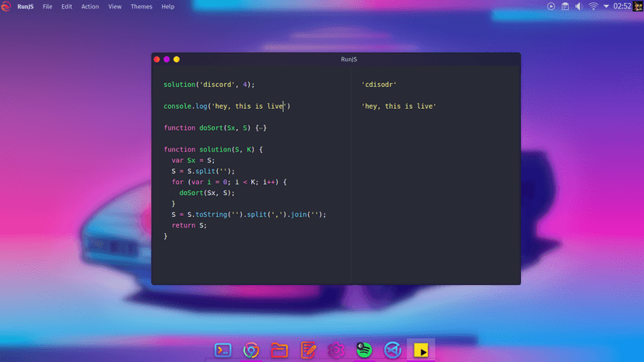Viewport: 644px width, 362px height.
Task: Open the terminal from the dock
Action: click(x=223, y=350)
